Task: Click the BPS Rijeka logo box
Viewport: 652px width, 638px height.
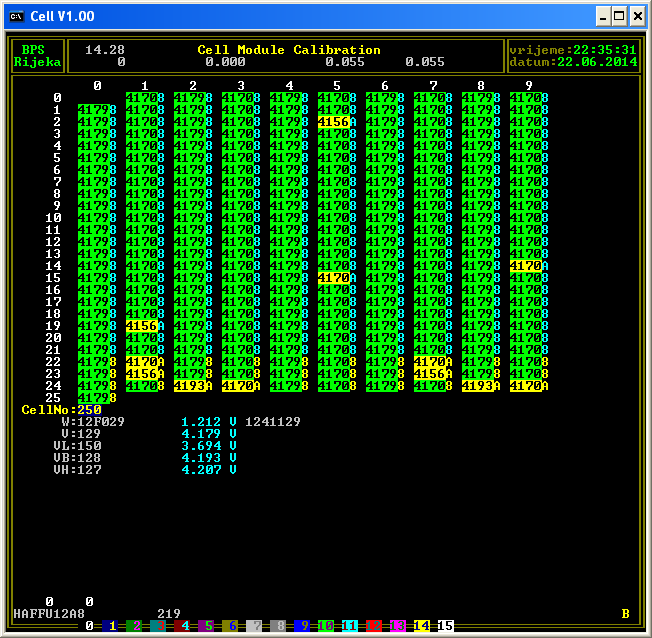Action: [37, 56]
